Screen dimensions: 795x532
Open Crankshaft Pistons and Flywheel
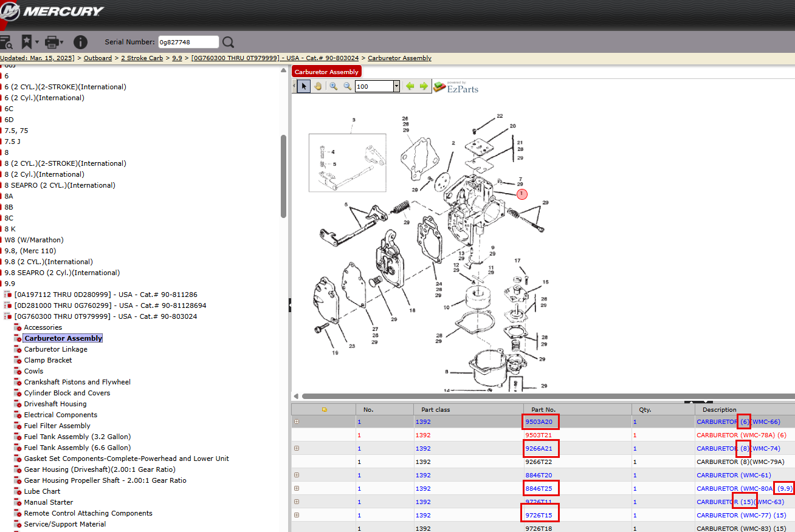click(77, 382)
